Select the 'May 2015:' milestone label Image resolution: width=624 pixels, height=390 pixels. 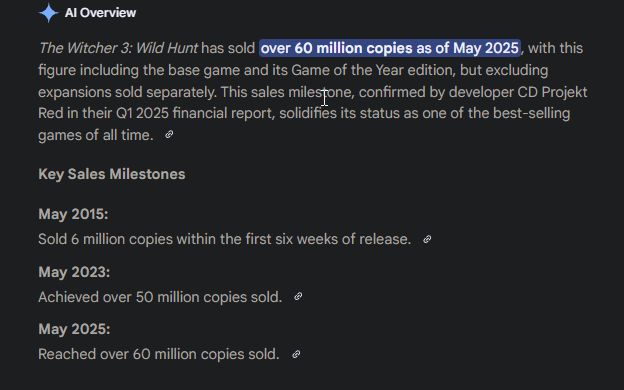[x=73, y=214]
